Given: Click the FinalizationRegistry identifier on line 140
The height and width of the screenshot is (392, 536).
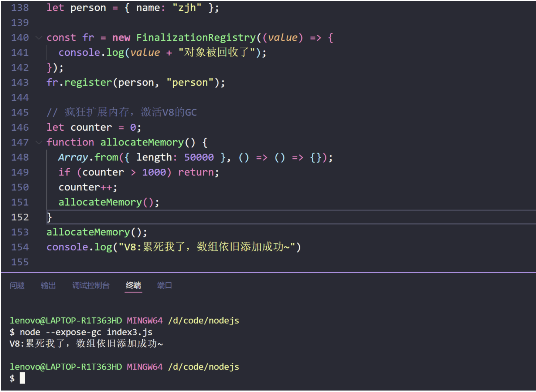Looking at the screenshot, I should (x=196, y=37).
